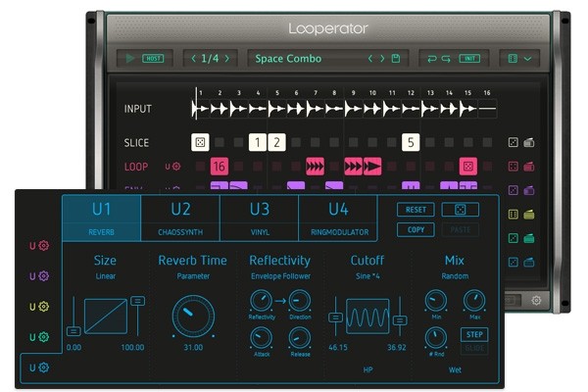Go to next preset with right arrow
The height and width of the screenshot is (392, 588).
[x=382, y=58]
